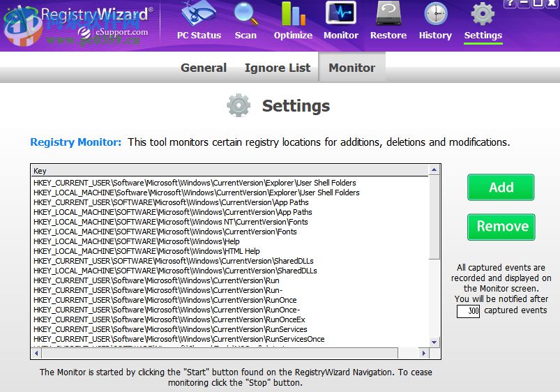
Task: Select the CurrentVersion\RunOnce- key row
Action: [x=167, y=310]
